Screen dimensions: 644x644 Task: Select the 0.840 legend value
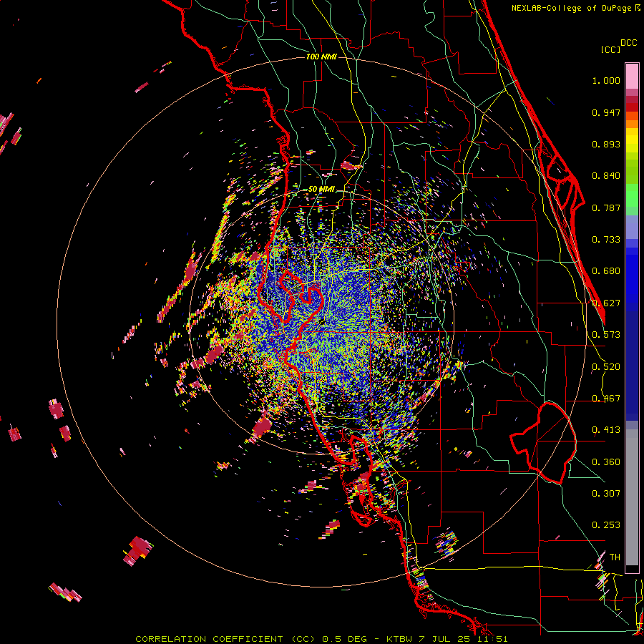[x=606, y=176]
